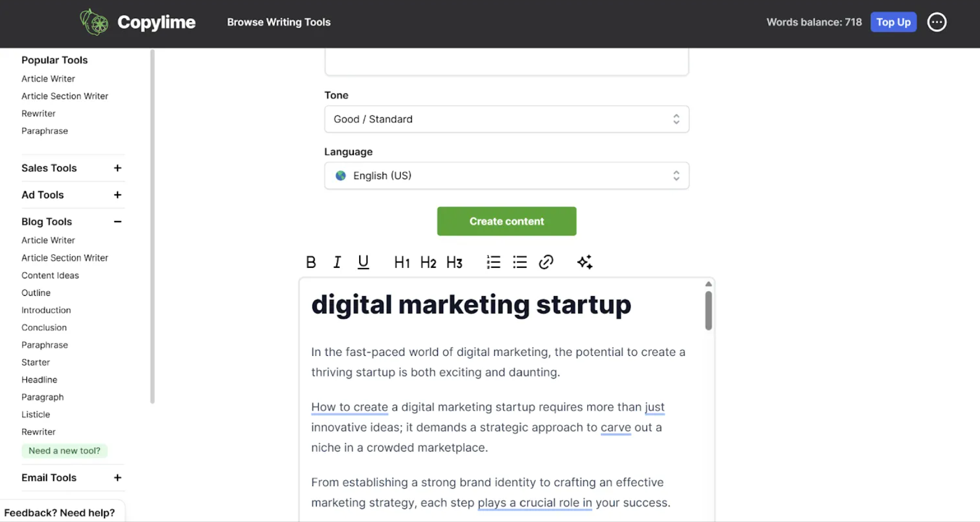
Task: Underline the selected text
Action: [x=363, y=262]
